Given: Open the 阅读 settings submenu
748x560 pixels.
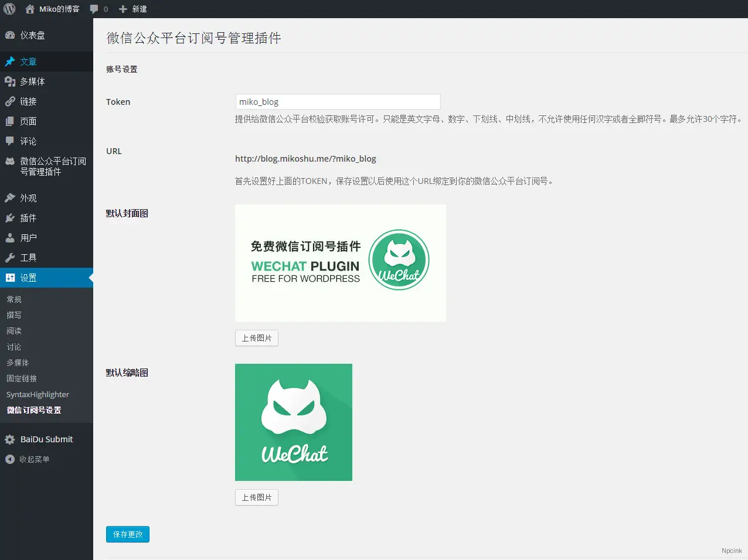Looking at the screenshot, I should click(x=14, y=331).
